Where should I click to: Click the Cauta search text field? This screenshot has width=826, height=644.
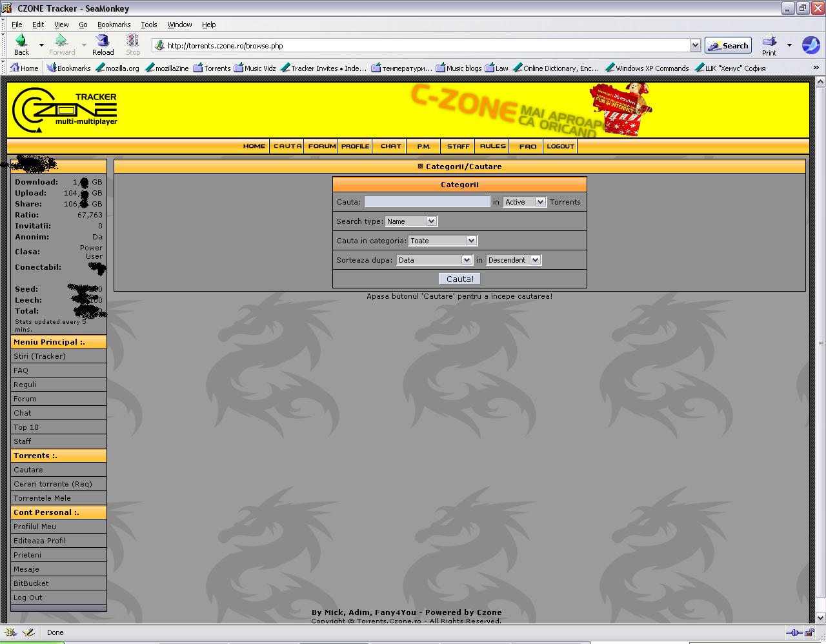coord(427,202)
